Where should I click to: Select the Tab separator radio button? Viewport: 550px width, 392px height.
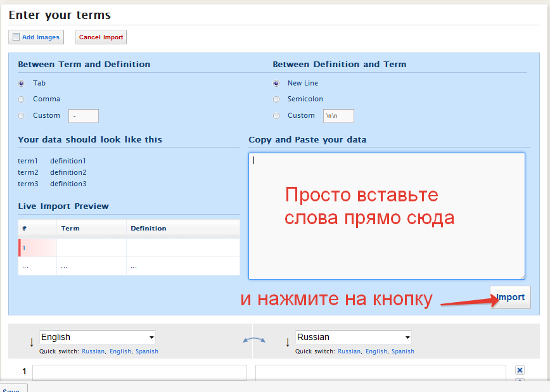22,83
